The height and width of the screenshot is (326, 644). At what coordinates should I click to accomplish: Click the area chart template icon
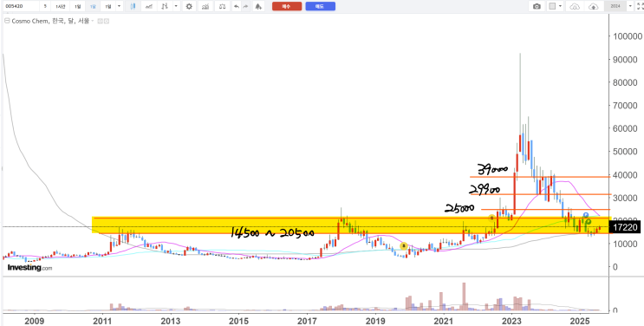click(x=205, y=6)
